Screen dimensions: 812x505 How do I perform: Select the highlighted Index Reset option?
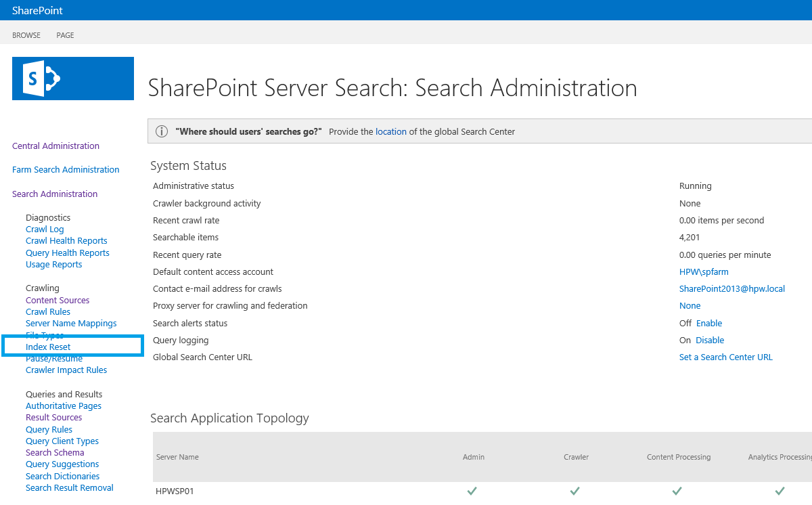point(47,347)
